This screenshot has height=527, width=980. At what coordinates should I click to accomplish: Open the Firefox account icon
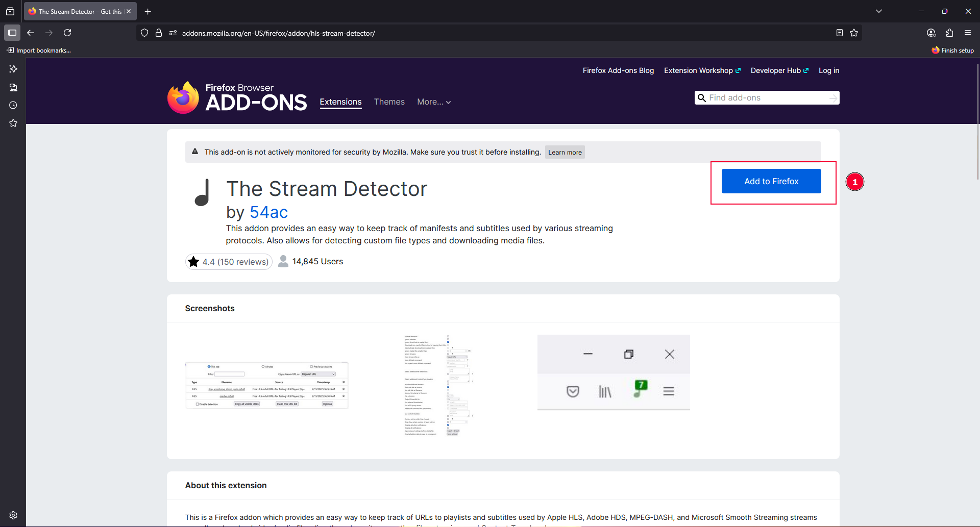pyautogui.click(x=932, y=33)
